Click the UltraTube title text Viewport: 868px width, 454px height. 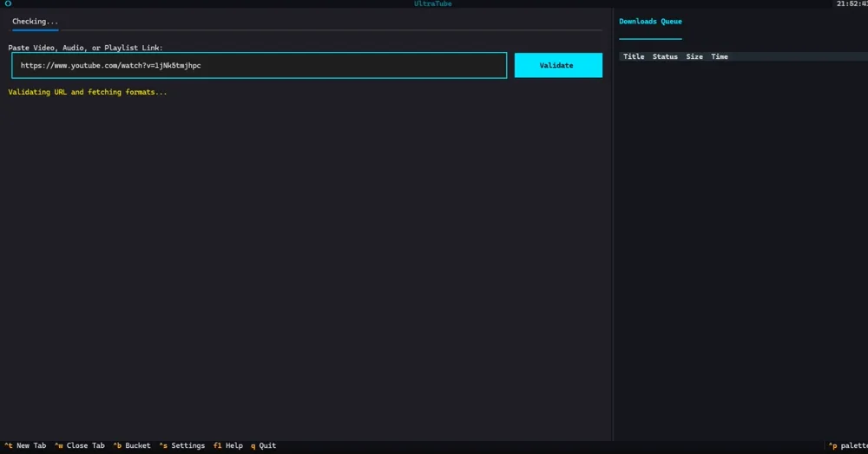[433, 3]
